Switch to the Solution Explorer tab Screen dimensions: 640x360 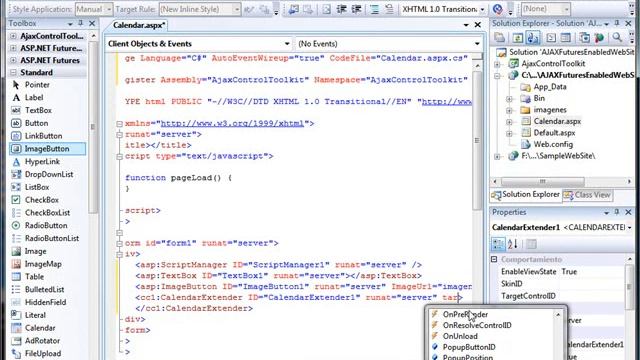click(x=526, y=195)
